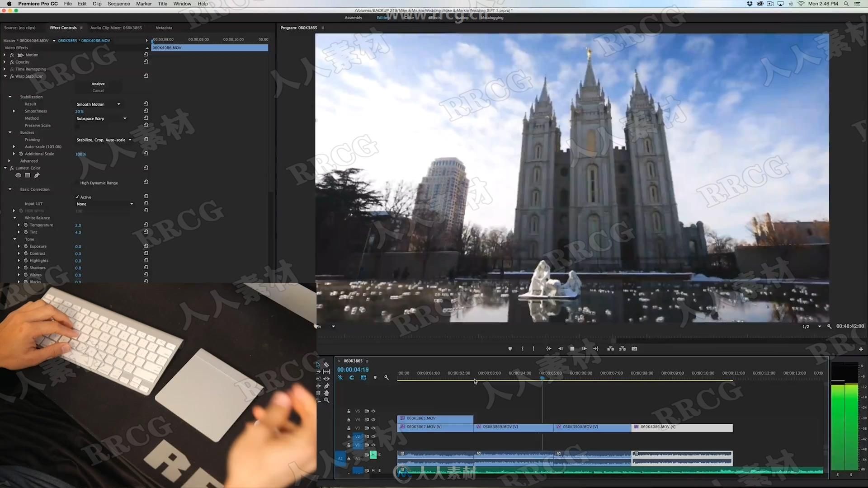The image size is (868, 488).
Task: Open the Clip menu
Action: 97,4
